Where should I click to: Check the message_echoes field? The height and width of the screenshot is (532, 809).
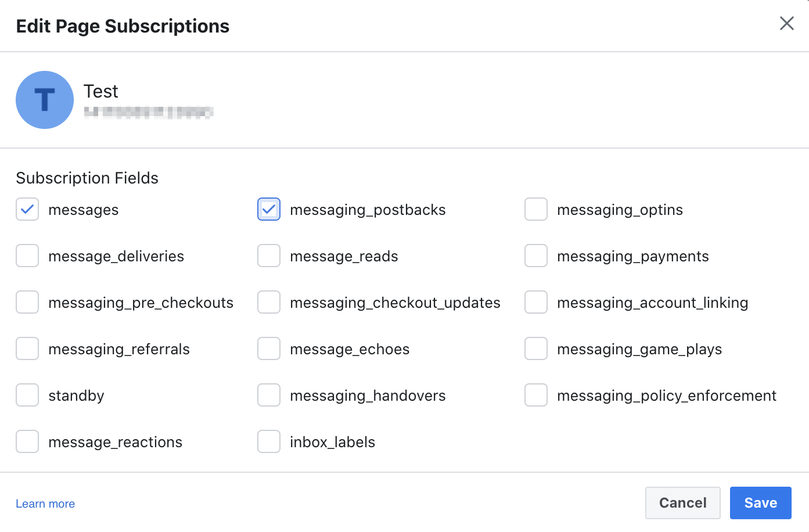click(269, 349)
